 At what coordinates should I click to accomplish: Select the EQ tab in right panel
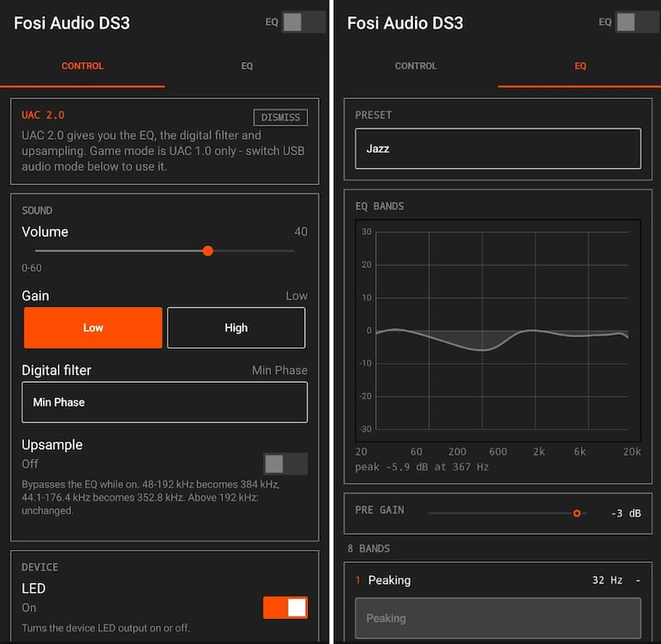(x=580, y=66)
